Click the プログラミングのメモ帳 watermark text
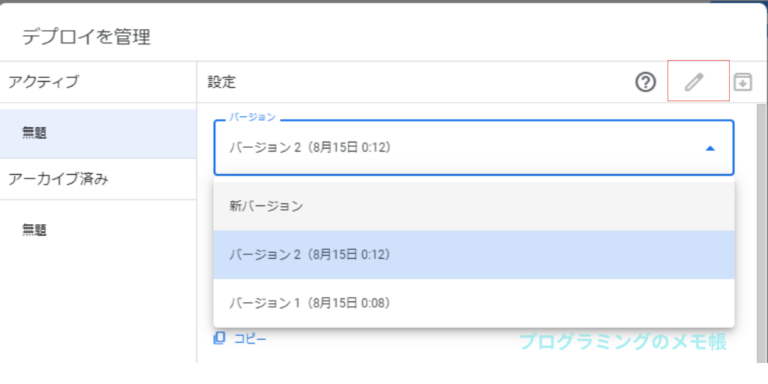 [623, 342]
